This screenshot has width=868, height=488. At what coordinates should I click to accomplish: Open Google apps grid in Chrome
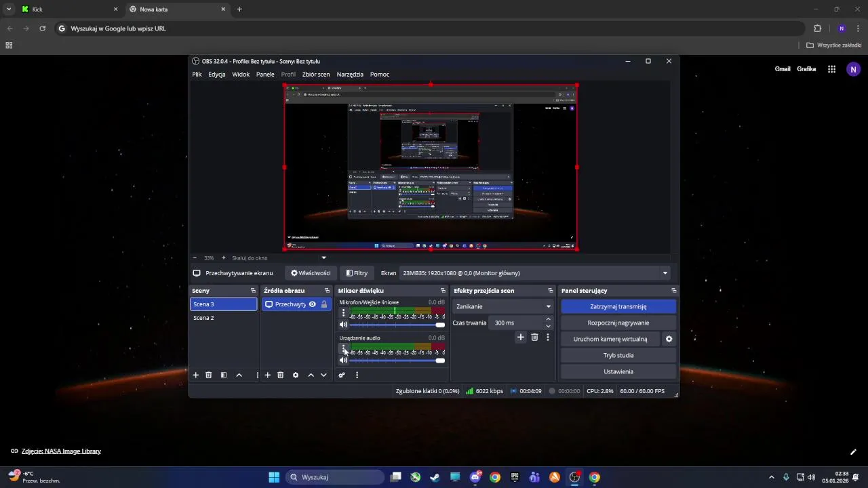[x=831, y=69]
